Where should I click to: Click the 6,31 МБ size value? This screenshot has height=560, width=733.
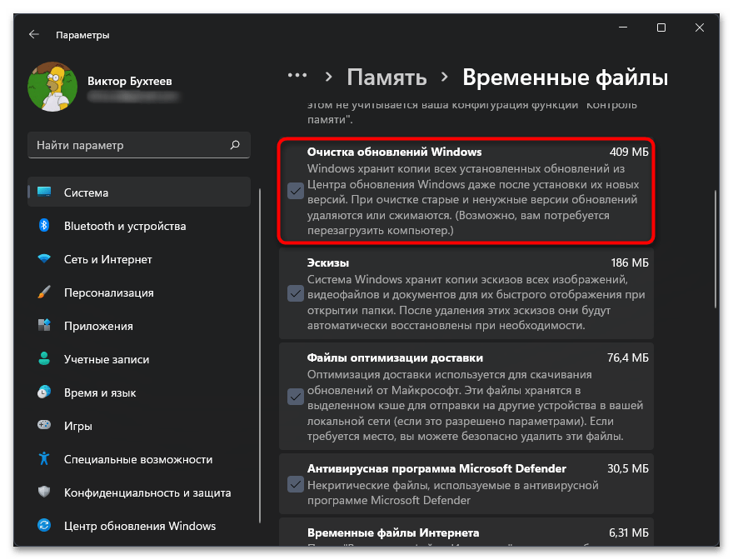point(629,532)
